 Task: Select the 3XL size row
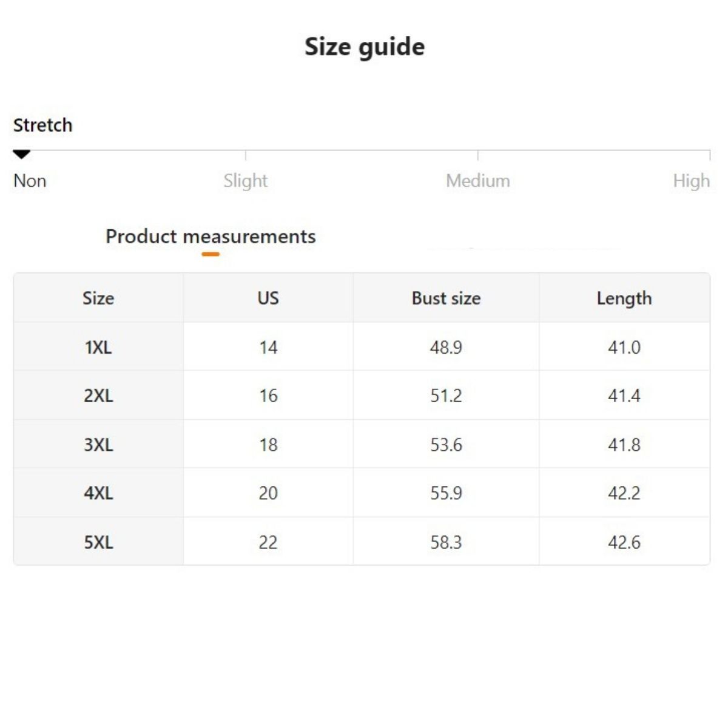click(98, 445)
